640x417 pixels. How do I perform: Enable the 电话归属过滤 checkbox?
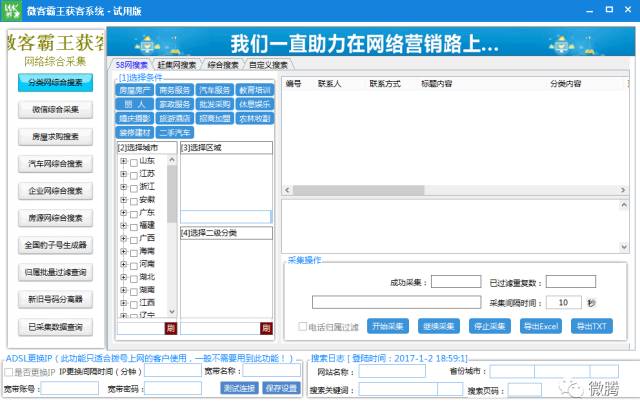[x=302, y=326]
